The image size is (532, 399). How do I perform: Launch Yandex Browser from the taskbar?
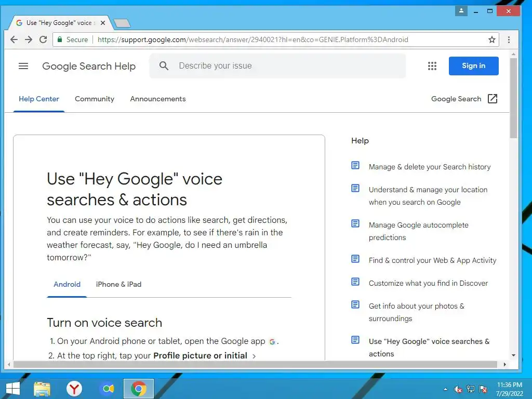coord(74,389)
